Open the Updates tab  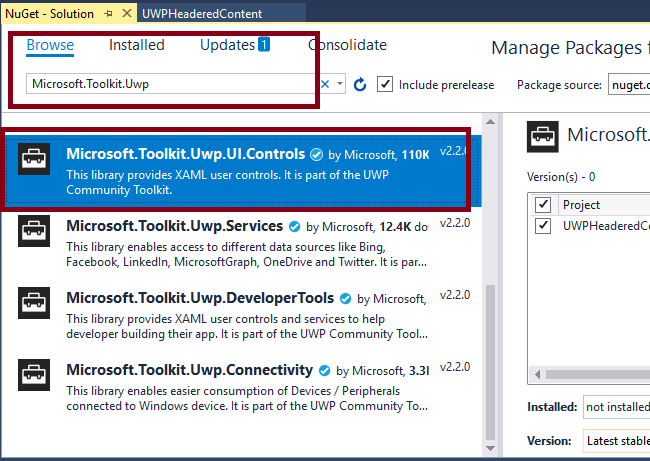pos(234,45)
